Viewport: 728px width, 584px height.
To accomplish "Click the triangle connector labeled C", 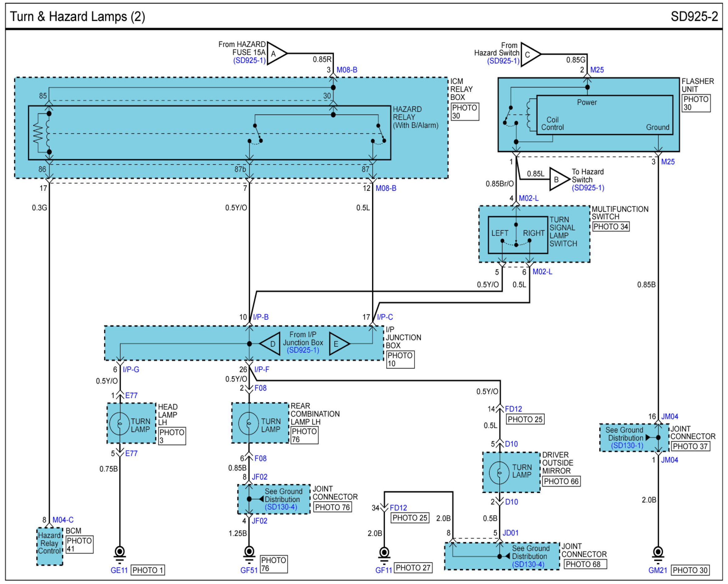I will pyautogui.click(x=529, y=54).
